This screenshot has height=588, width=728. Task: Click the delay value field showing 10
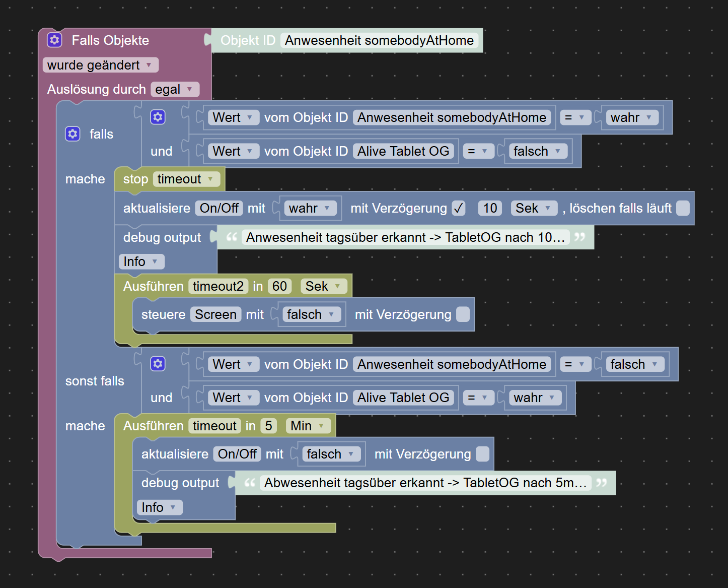point(490,208)
